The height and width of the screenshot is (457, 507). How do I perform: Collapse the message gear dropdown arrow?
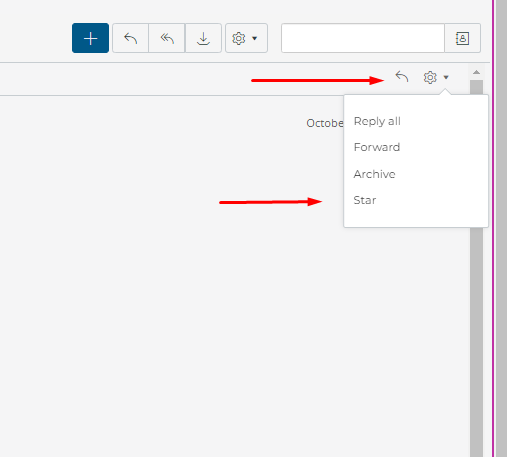pyautogui.click(x=446, y=77)
